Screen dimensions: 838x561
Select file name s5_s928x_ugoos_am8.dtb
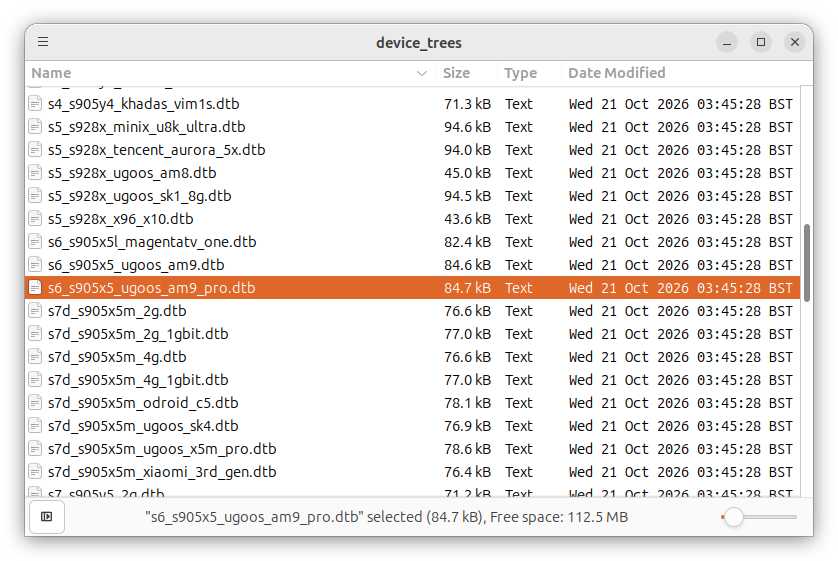(x=132, y=173)
